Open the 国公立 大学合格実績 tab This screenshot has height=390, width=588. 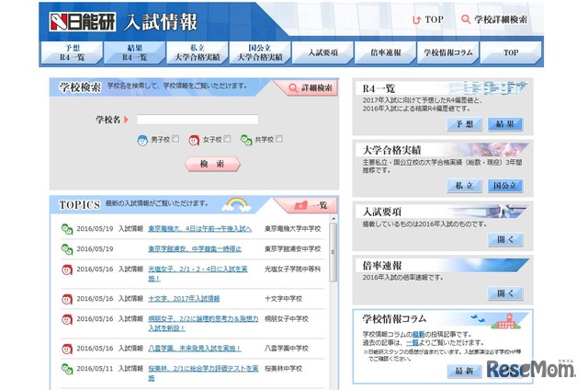260,52
